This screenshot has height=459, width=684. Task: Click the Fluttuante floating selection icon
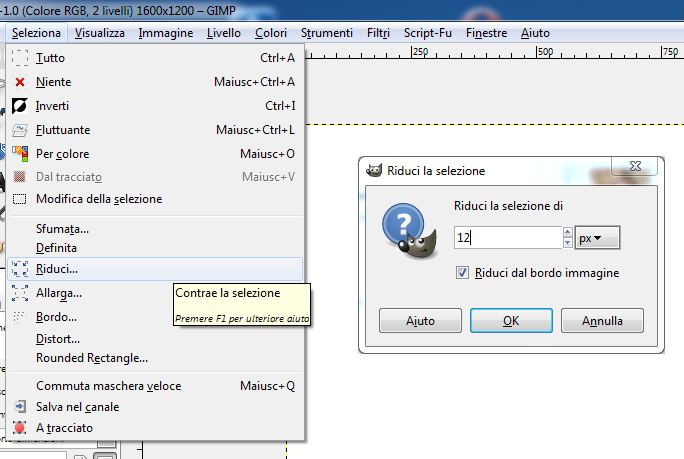20,130
